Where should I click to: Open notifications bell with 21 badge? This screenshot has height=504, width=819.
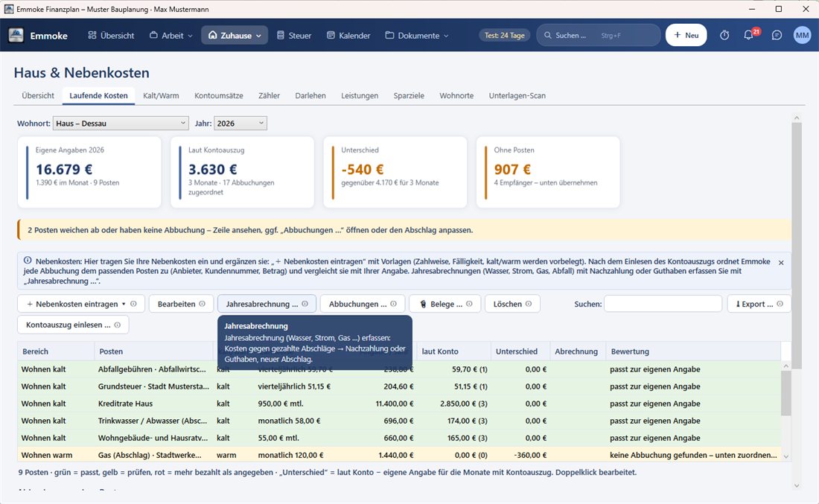[749, 35]
